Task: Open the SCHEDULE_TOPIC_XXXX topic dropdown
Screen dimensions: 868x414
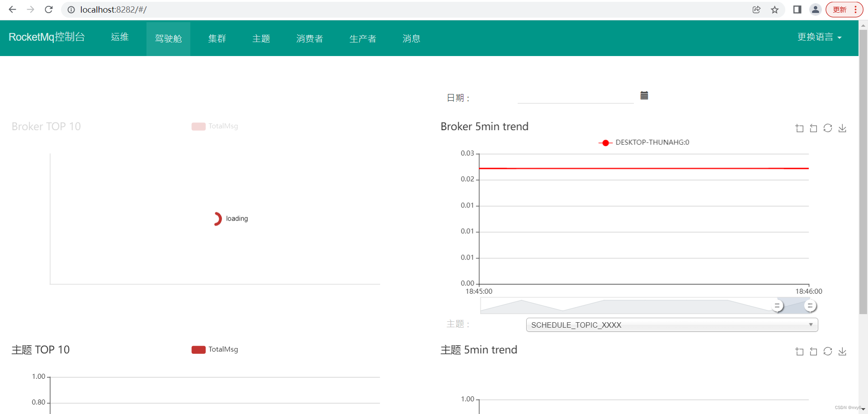Action: [672, 325]
